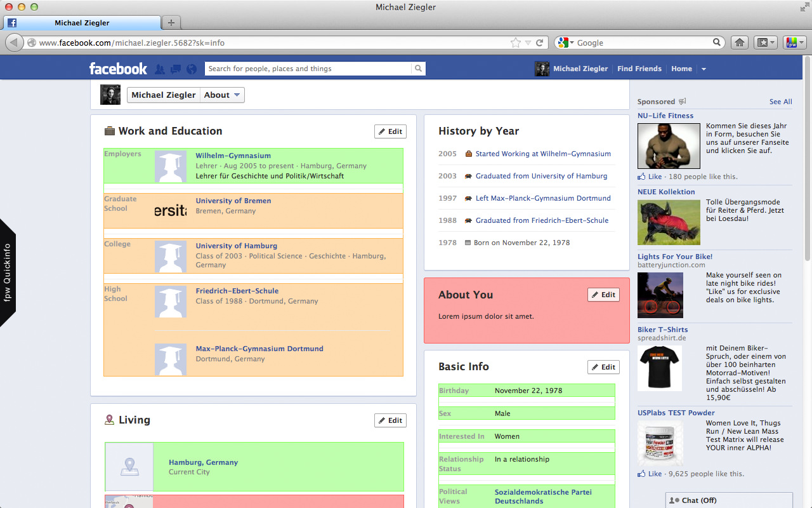Viewport: 812px width, 508px height.
Task: Click the header profile picture beside Michael Ziegler
Action: click(542, 69)
